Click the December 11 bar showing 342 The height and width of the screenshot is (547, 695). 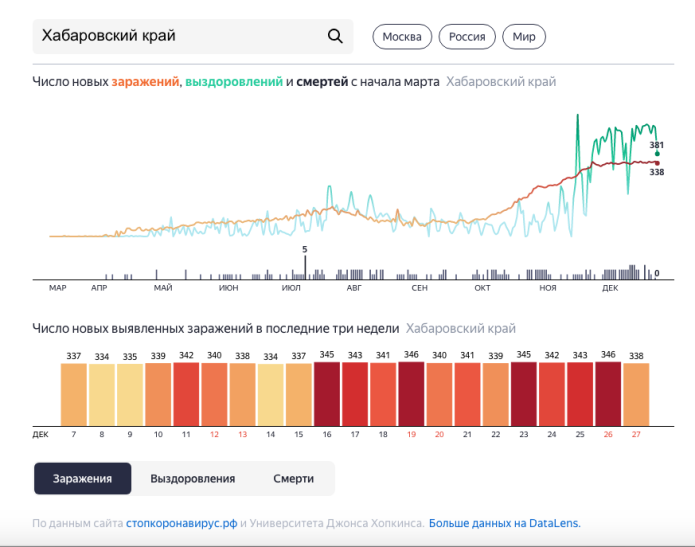pyautogui.click(x=186, y=395)
